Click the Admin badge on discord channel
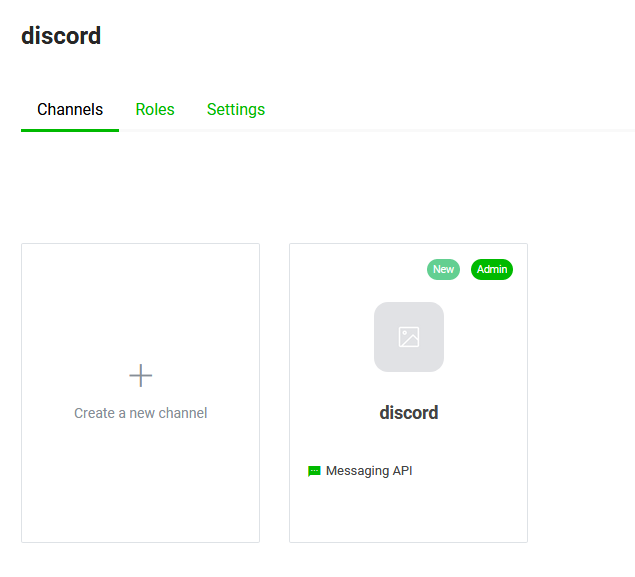 pos(492,269)
